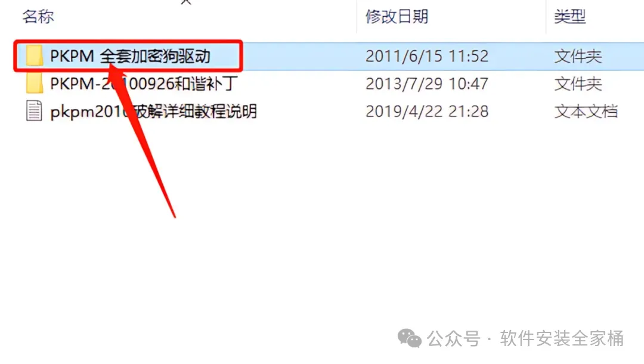
Task: Click the date 2011/6/15 11:52
Action: pos(427,56)
